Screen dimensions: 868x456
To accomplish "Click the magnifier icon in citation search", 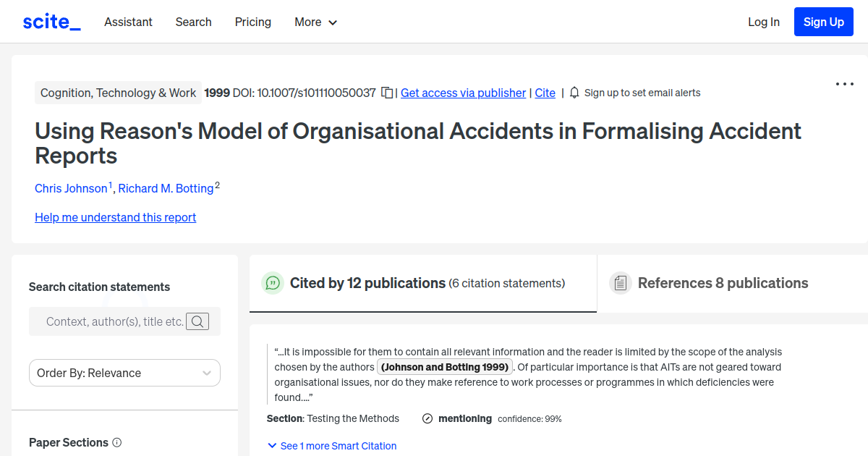I will click(x=197, y=321).
